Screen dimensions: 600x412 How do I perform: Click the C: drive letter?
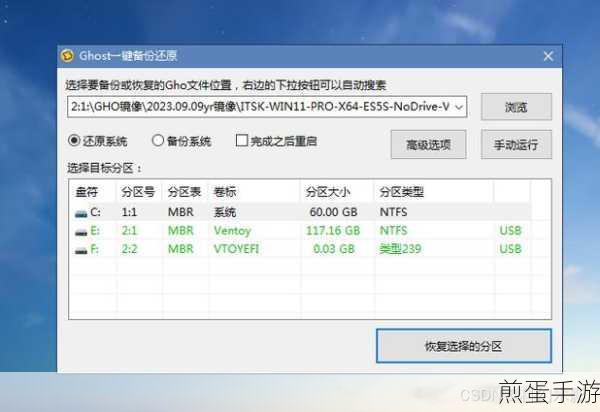click(95, 212)
